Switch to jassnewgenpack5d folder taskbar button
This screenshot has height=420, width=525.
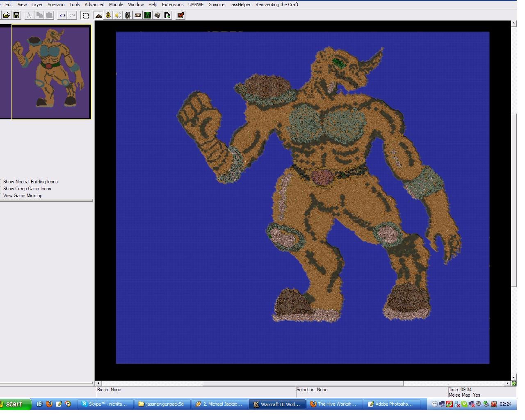(x=163, y=404)
